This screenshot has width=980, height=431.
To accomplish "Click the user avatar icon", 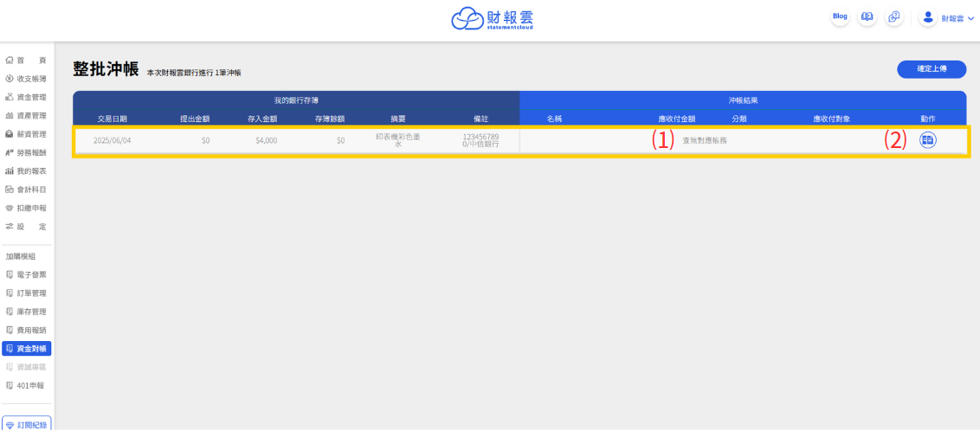I will click(x=928, y=17).
